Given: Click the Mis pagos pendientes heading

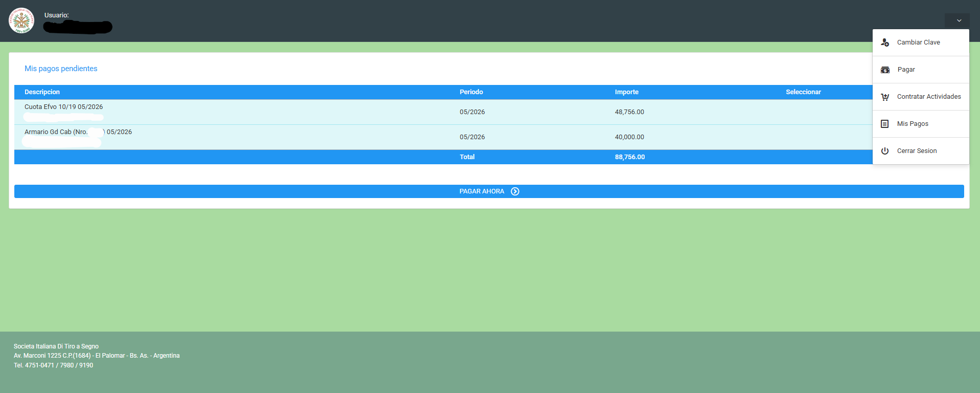Looking at the screenshot, I should [x=61, y=69].
